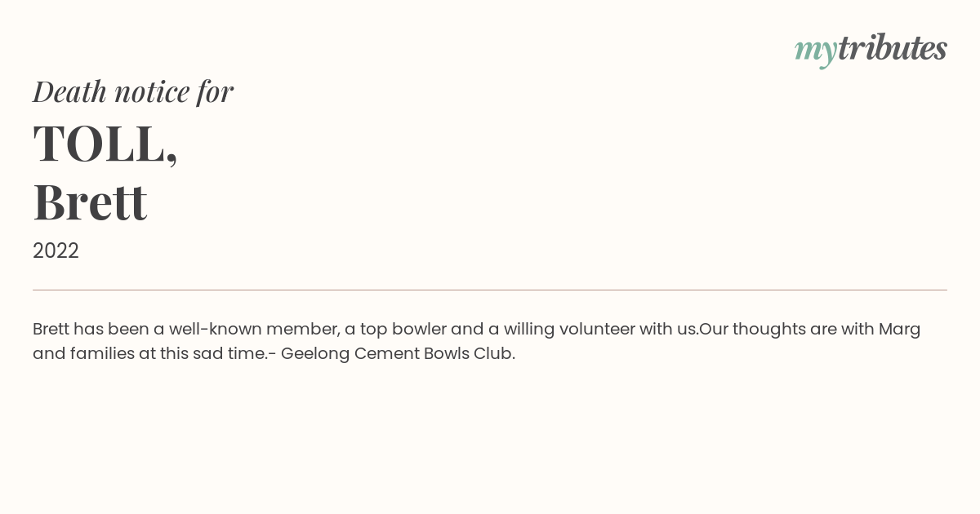Viewport: 980px width, 514px height.
Task: Click the grey "tributes" in the logo
Action: click(x=893, y=48)
